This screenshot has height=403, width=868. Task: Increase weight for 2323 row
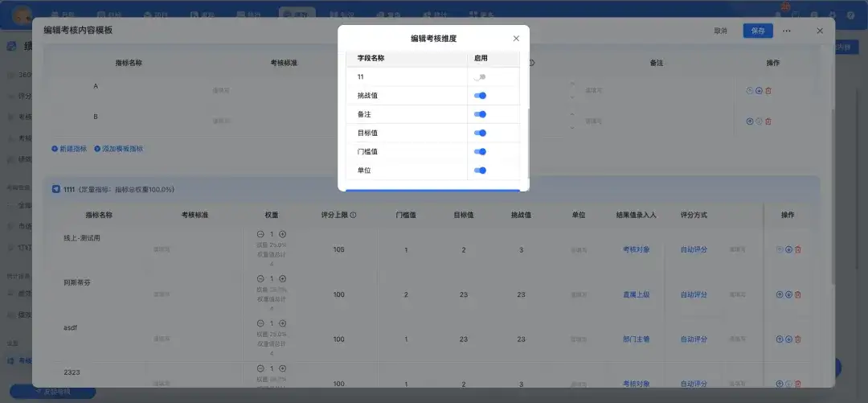coord(282,368)
